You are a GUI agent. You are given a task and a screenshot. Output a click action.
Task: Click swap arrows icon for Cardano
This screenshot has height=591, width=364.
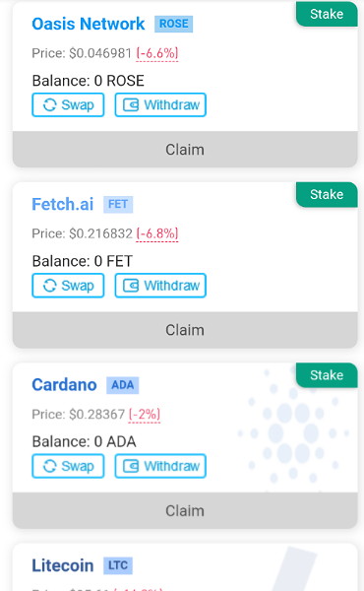(50, 466)
